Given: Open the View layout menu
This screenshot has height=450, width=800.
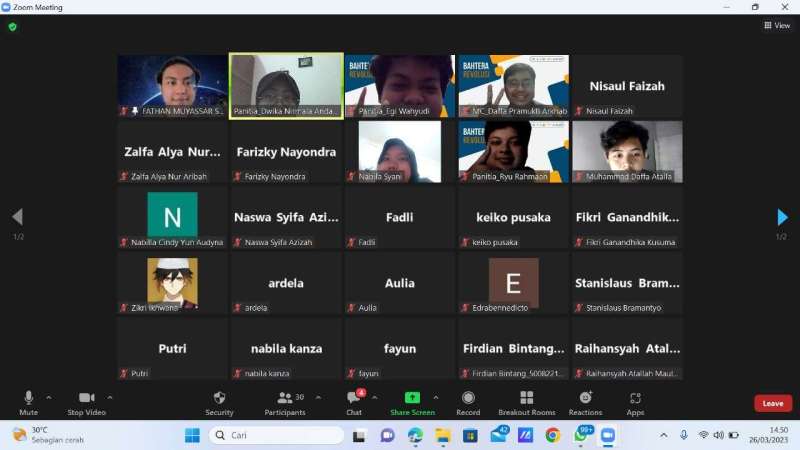Looking at the screenshot, I should click(x=777, y=26).
